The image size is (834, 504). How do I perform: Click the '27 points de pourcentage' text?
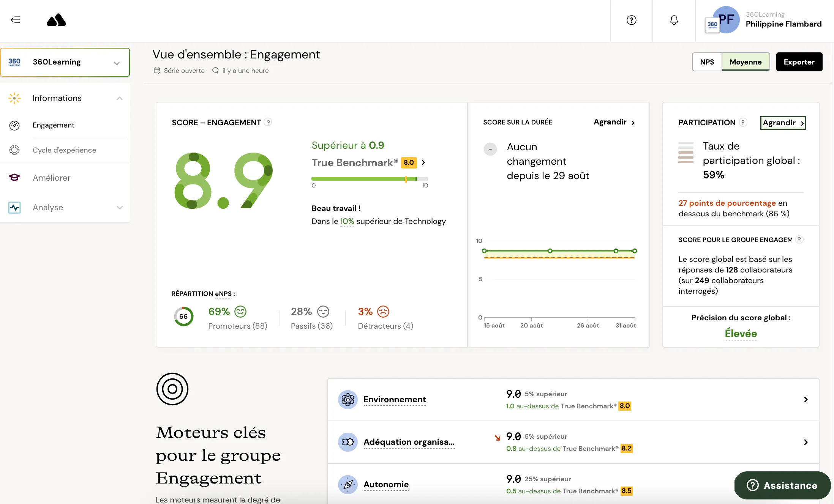[x=727, y=203]
